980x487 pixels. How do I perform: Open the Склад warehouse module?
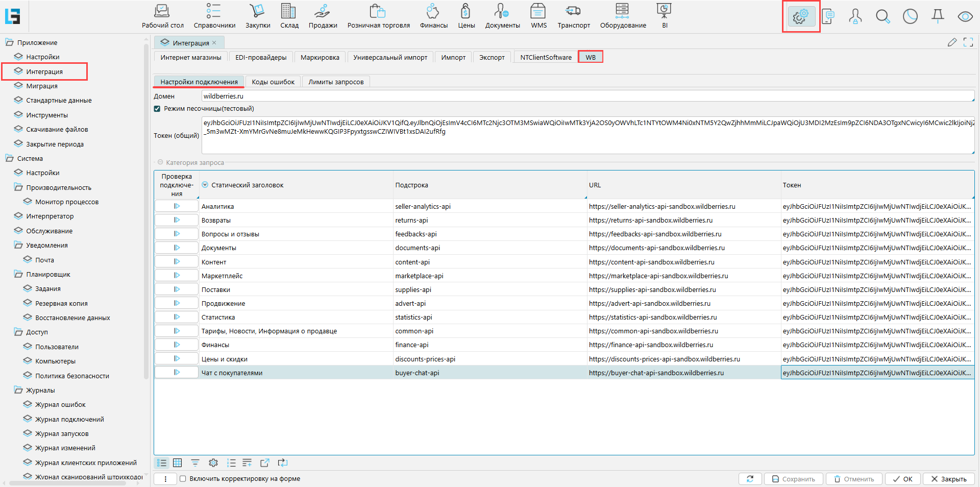(x=289, y=16)
